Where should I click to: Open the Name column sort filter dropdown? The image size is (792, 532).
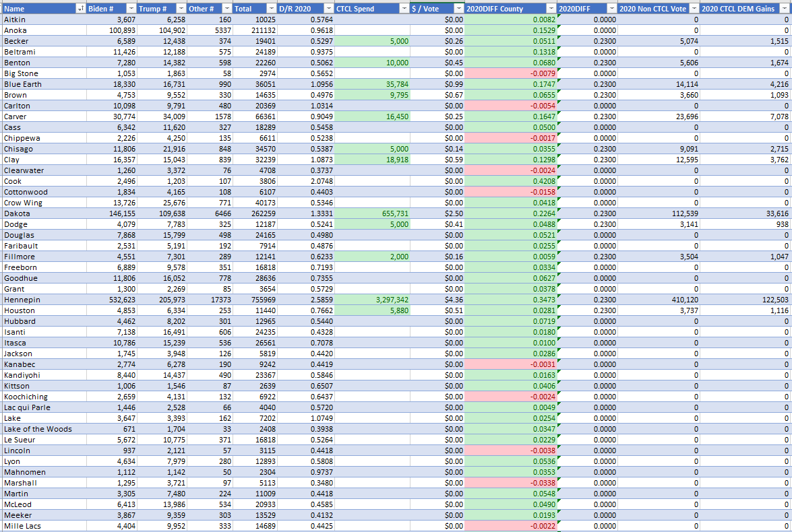[80, 9]
